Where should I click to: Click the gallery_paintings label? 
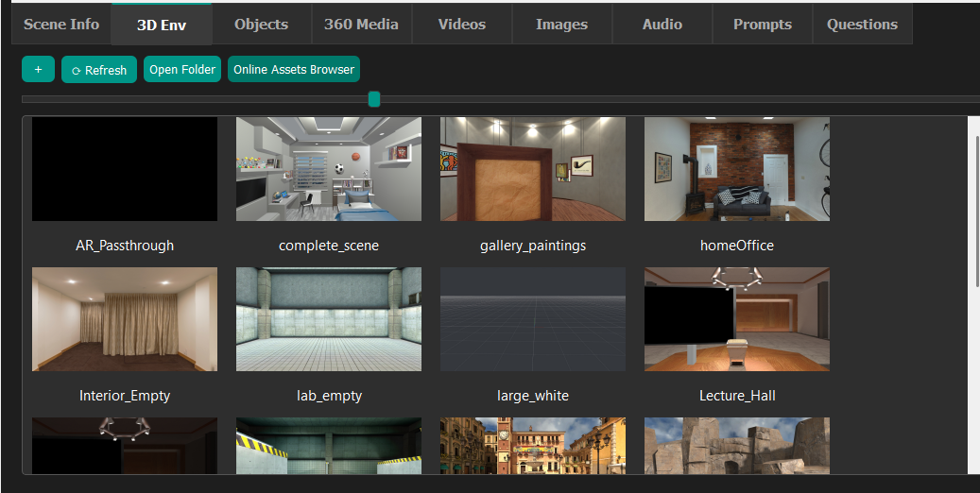click(x=532, y=246)
